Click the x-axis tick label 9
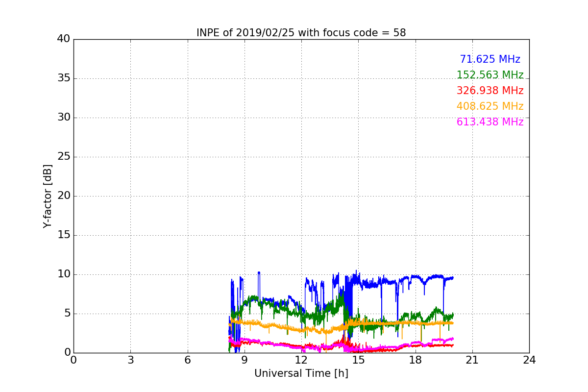This screenshot has height=392, width=588. [x=245, y=360]
